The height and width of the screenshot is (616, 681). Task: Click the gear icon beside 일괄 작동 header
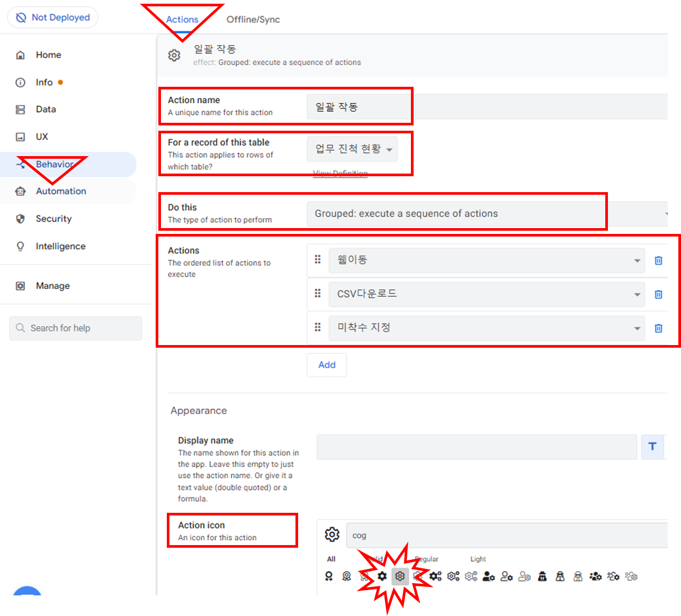pyautogui.click(x=174, y=55)
